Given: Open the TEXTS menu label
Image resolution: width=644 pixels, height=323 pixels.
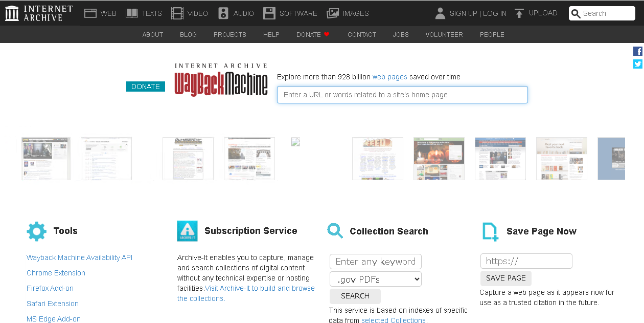Looking at the screenshot, I should (x=152, y=13).
